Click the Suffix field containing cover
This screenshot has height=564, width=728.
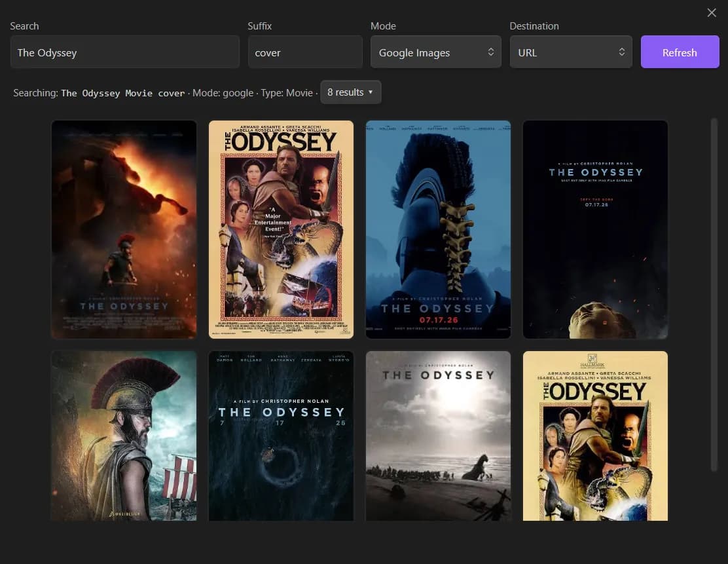[305, 52]
